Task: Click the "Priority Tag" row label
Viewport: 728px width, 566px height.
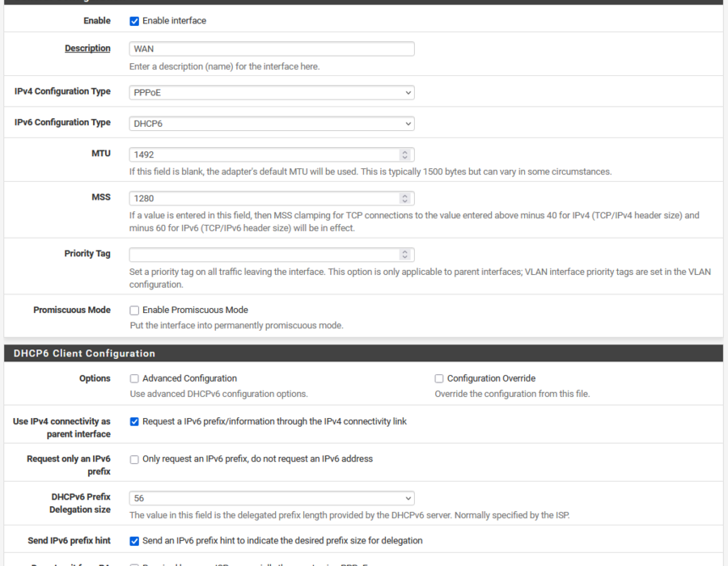Action: (x=87, y=254)
